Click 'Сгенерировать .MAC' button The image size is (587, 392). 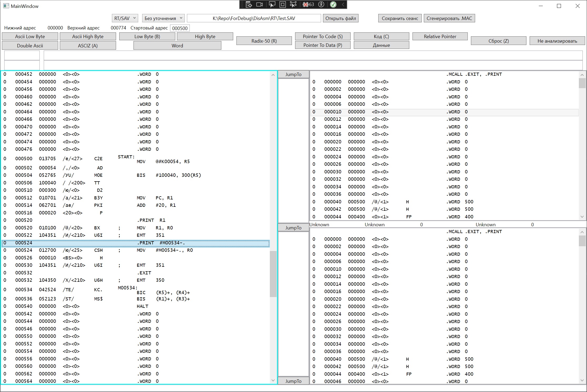point(449,18)
